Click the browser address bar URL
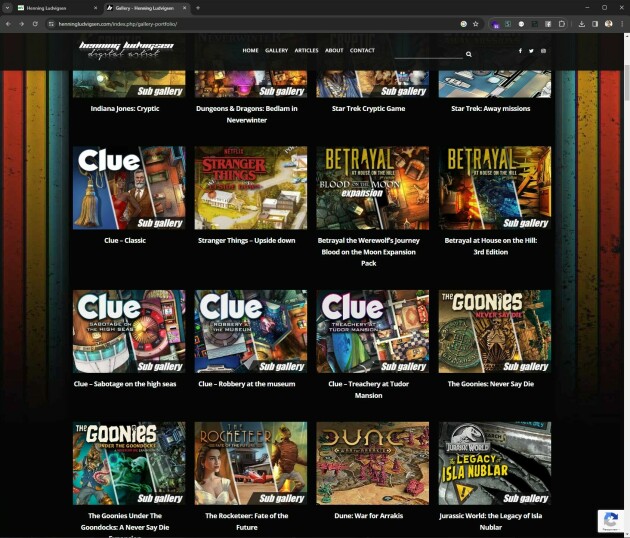Image resolution: width=630 pixels, height=538 pixels. point(118,24)
